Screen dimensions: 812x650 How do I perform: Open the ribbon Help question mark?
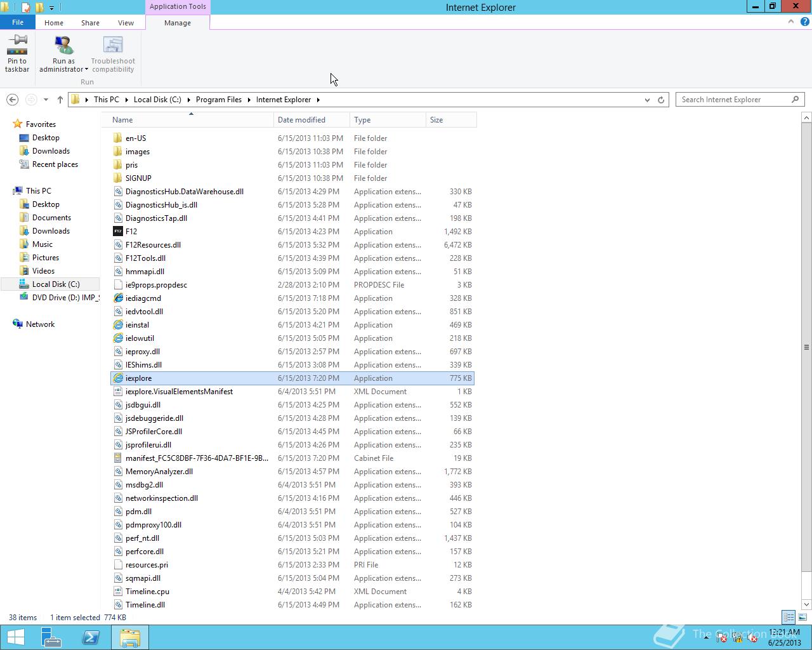[x=804, y=22]
